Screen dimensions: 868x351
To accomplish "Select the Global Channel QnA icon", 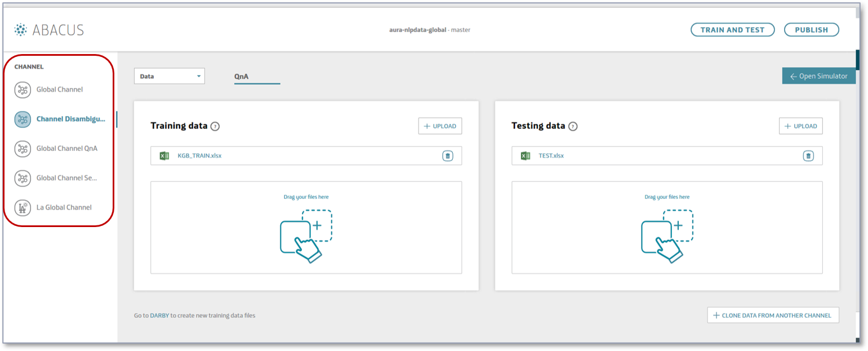I will [x=23, y=149].
